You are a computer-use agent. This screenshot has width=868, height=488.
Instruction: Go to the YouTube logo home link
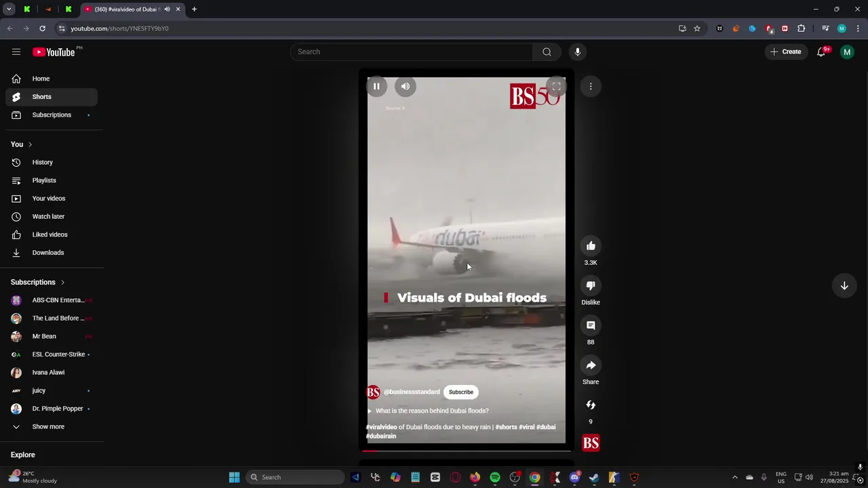54,52
